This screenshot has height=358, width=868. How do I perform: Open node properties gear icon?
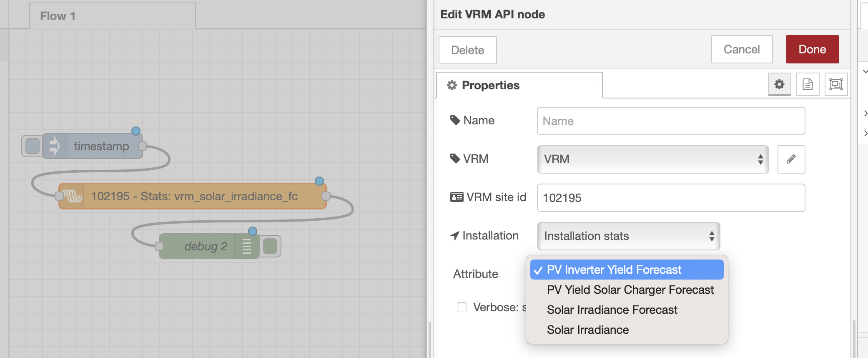pyautogui.click(x=779, y=84)
